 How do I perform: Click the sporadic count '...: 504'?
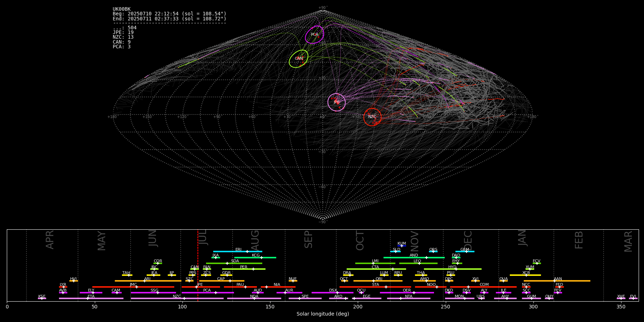click(x=125, y=28)
